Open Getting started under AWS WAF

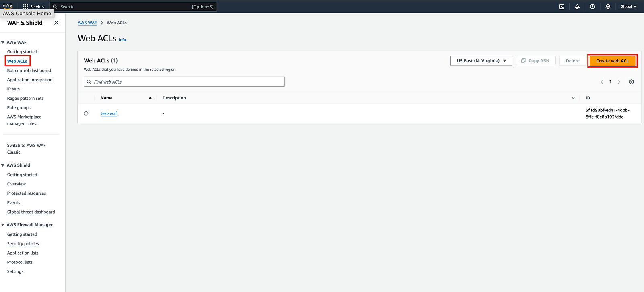(x=22, y=52)
